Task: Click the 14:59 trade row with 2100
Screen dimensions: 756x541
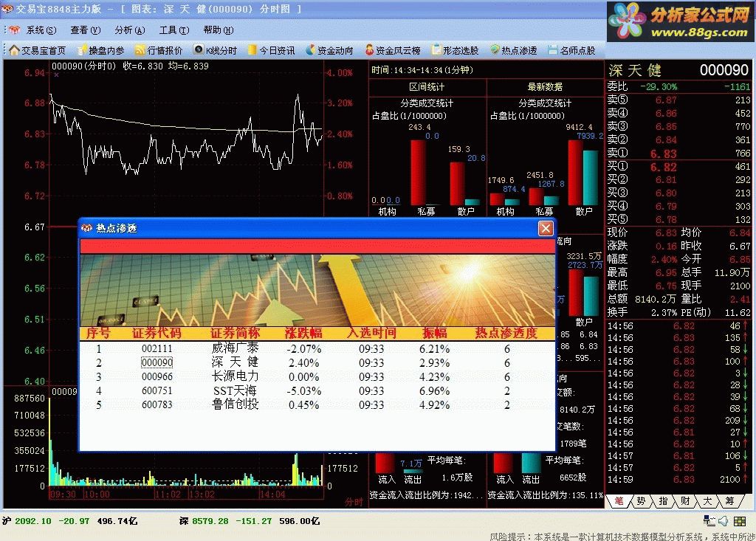Action: tap(678, 480)
